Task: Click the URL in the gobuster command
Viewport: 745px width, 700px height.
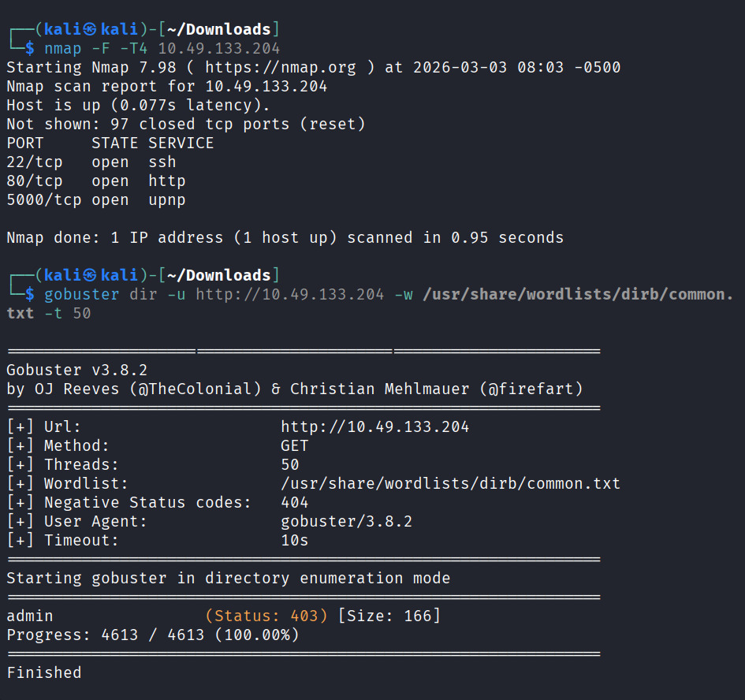Action: pos(290,294)
